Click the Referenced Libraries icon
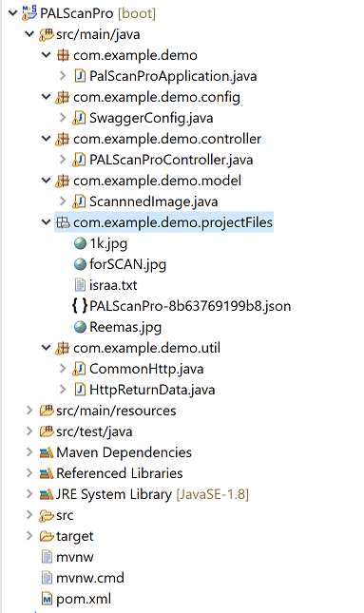 tap(47, 473)
